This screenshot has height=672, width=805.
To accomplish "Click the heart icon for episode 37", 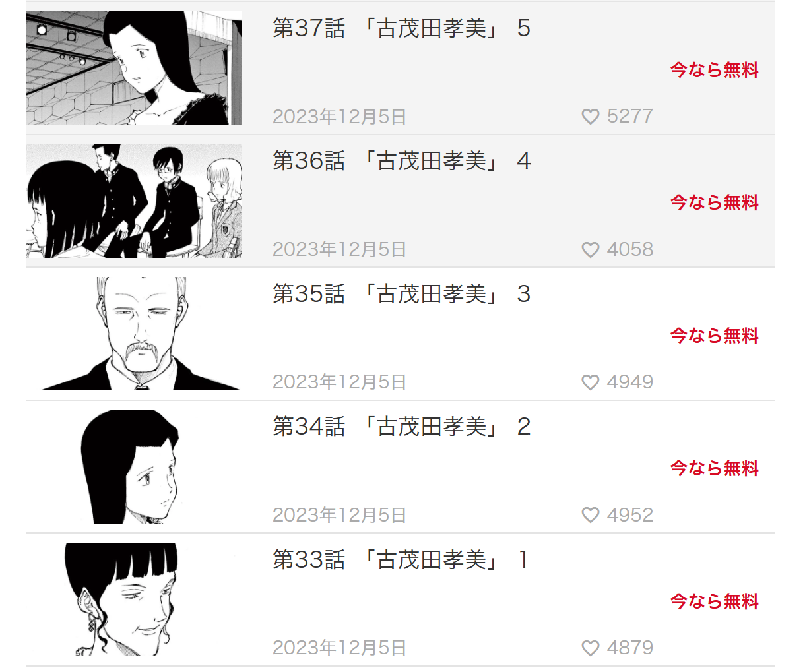I will (591, 117).
